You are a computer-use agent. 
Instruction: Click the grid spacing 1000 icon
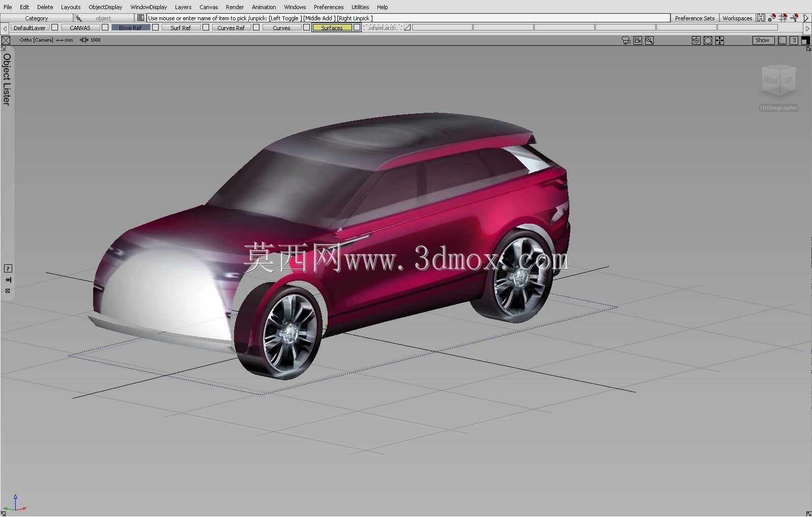coord(90,40)
